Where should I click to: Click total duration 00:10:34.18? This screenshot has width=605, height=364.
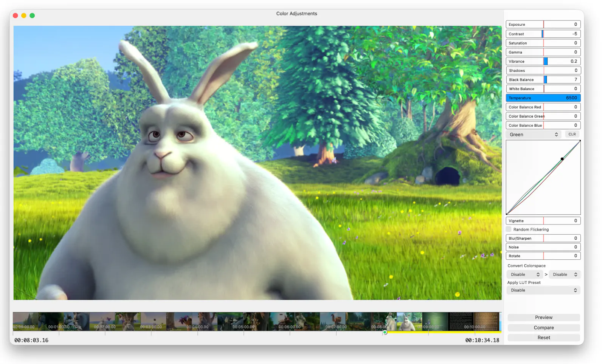click(482, 340)
